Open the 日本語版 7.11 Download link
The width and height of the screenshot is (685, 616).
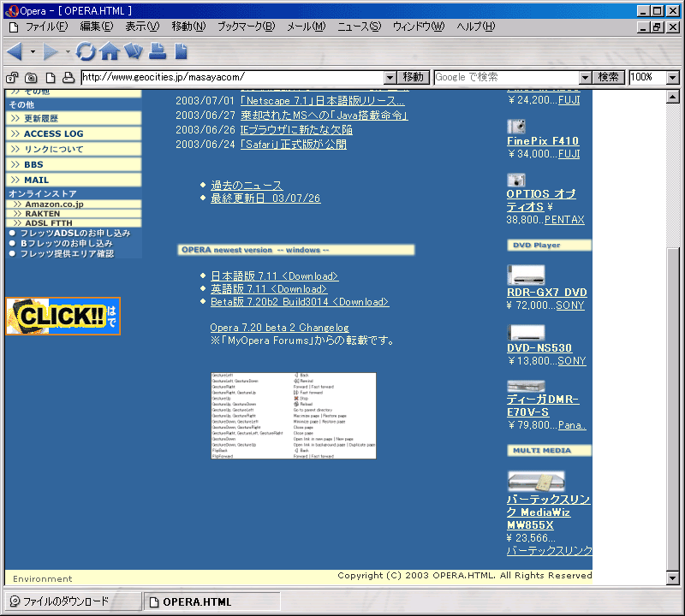pyautogui.click(x=274, y=276)
